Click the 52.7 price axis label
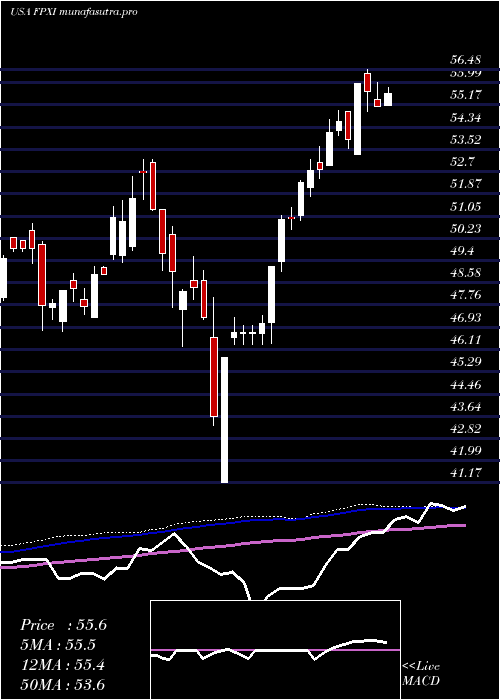The image size is (500, 700). coord(462,162)
